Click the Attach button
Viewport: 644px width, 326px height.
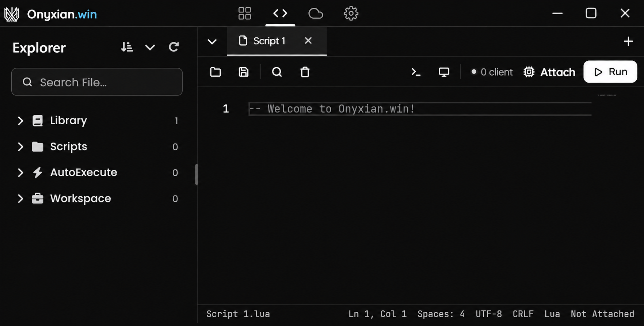point(549,72)
